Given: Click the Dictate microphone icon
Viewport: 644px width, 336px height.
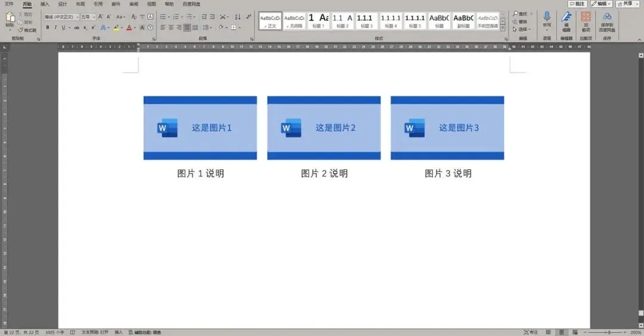Looking at the screenshot, I should click(x=547, y=17).
